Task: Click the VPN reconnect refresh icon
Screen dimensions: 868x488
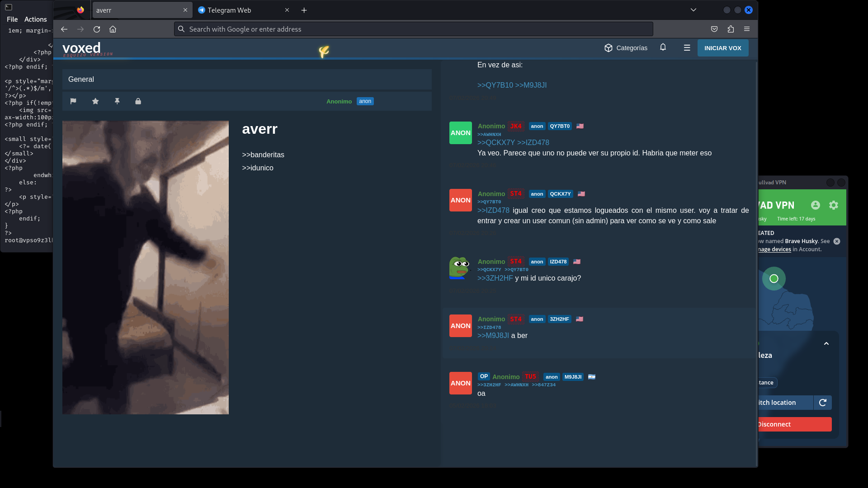Action: [x=823, y=403]
